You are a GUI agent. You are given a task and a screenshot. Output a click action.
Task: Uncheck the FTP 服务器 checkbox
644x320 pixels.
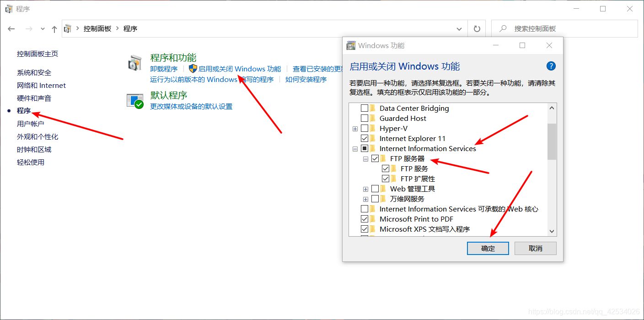click(x=375, y=158)
